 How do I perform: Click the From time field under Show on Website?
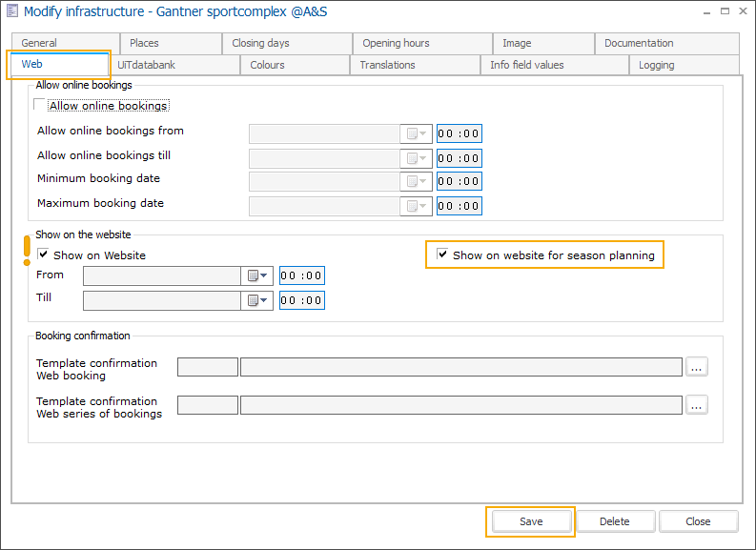302,275
